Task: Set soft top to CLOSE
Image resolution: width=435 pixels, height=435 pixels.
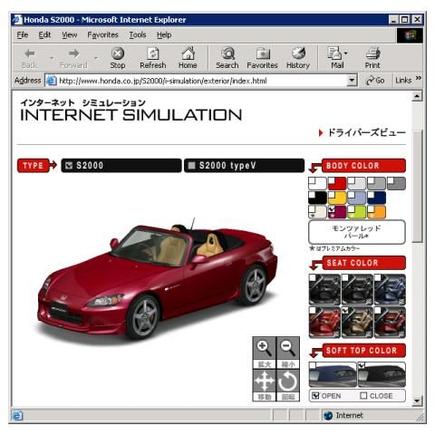Action: coord(377,396)
